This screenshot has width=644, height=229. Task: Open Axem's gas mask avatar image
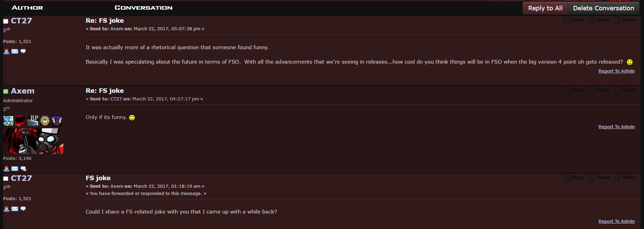pyautogui.click(x=33, y=141)
